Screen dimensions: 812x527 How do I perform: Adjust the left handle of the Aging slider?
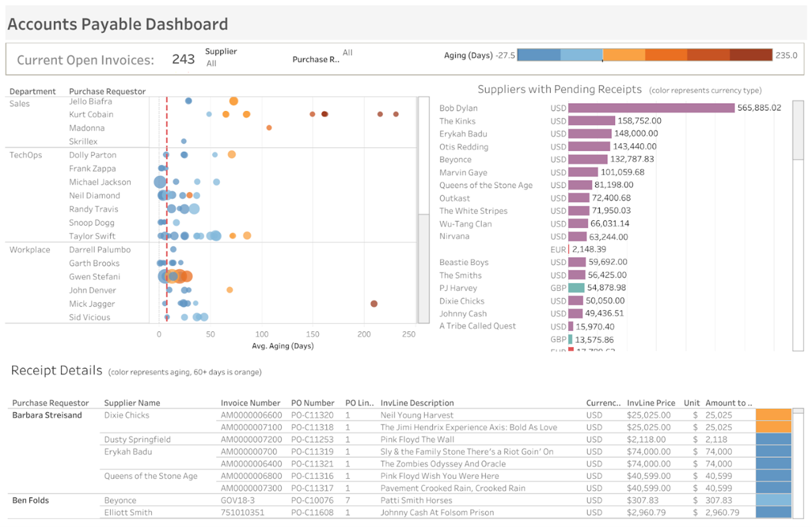tap(518, 56)
